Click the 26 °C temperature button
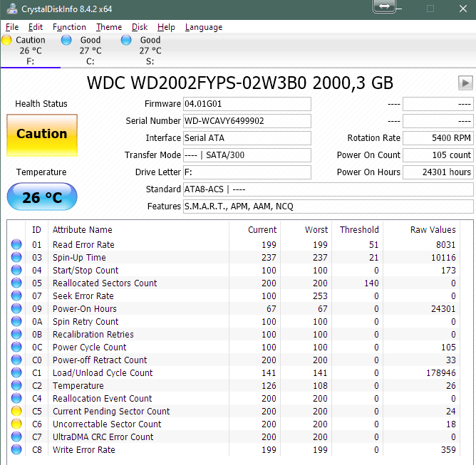476x465 pixels. pos(41,197)
